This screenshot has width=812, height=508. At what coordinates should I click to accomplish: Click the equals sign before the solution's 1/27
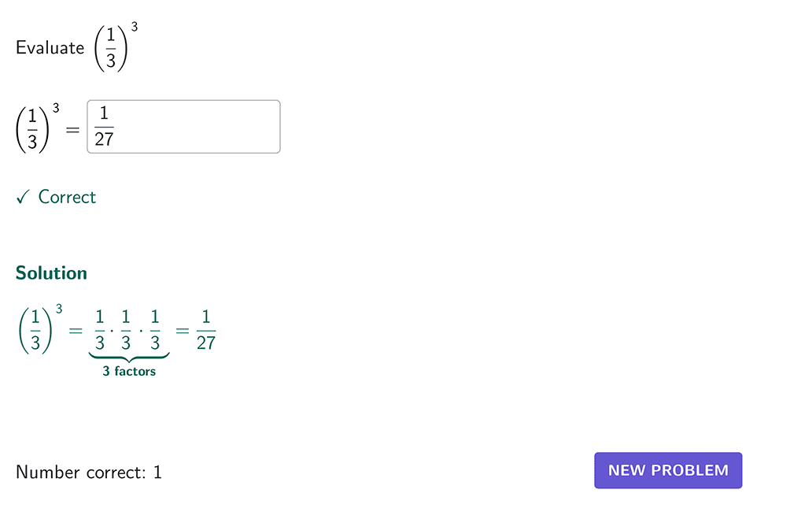click(x=182, y=331)
